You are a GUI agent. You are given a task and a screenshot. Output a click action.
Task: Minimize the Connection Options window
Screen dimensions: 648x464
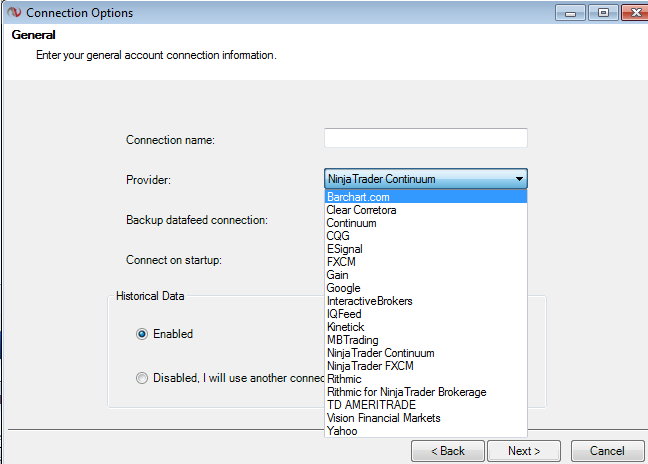tap(570, 13)
